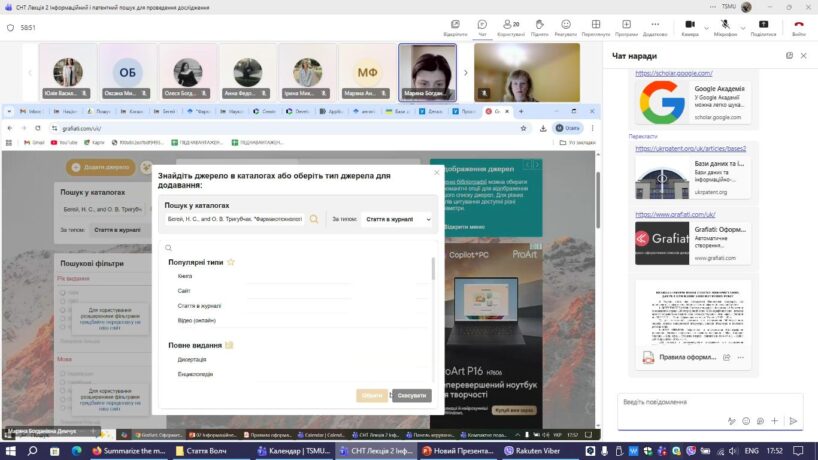Toggle the camera on or off
The width and height of the screenshot is (818, 460).
pos(689,25)
